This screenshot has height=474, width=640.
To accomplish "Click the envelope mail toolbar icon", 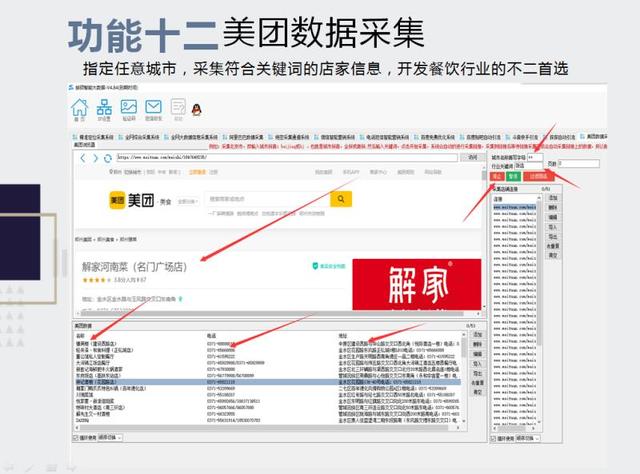I will (x=153, y=107).
